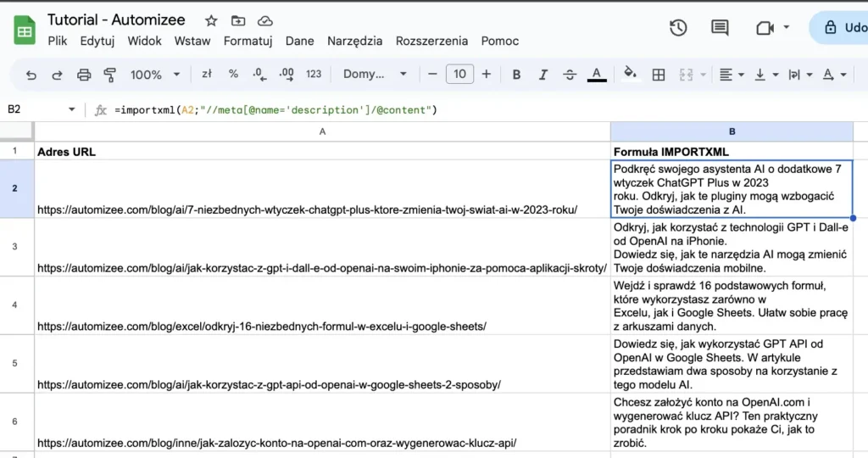The height and width of the screenshot is (458, 868).
Task: Select row 2 header
Action: point(15,188)
